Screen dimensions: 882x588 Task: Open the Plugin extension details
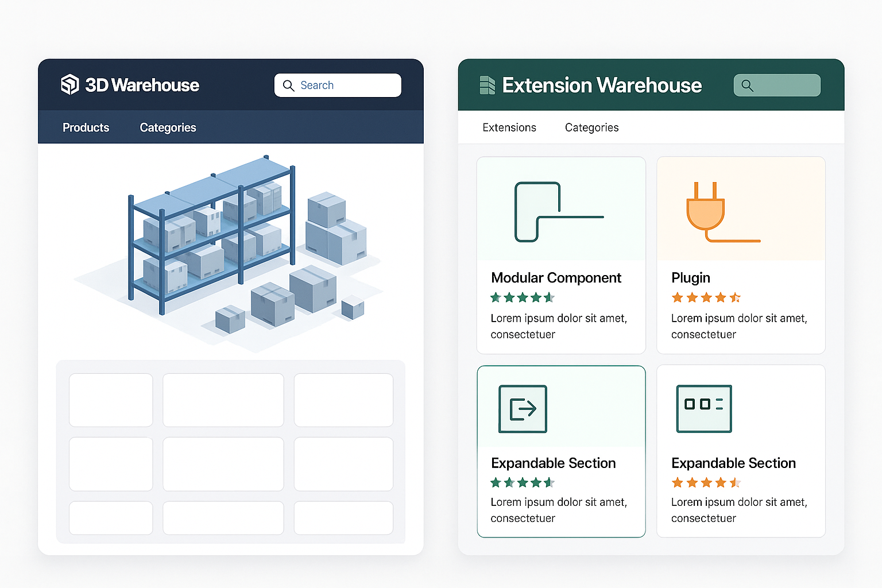(690, 277)
